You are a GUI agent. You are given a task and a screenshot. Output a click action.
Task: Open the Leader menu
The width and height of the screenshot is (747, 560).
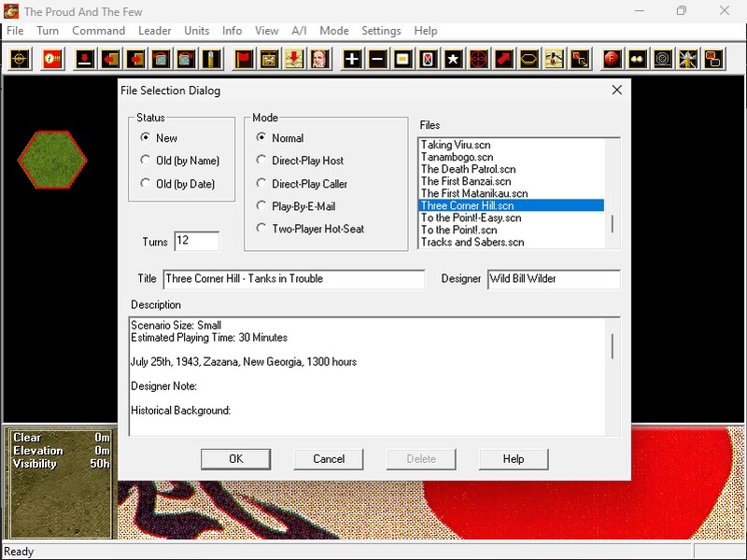(x=155, y=31)
